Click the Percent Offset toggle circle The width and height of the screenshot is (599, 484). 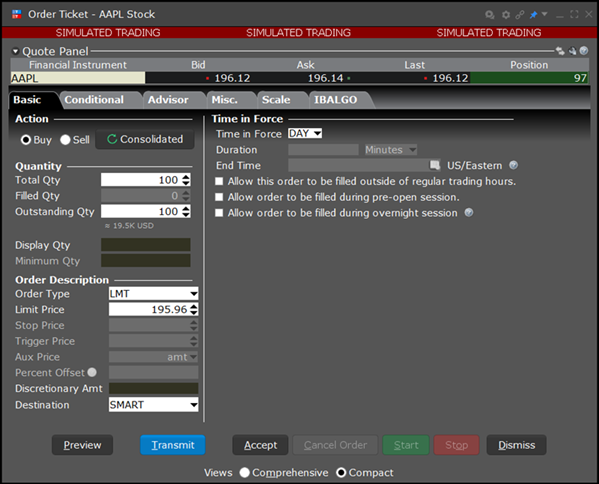[92, 372]
